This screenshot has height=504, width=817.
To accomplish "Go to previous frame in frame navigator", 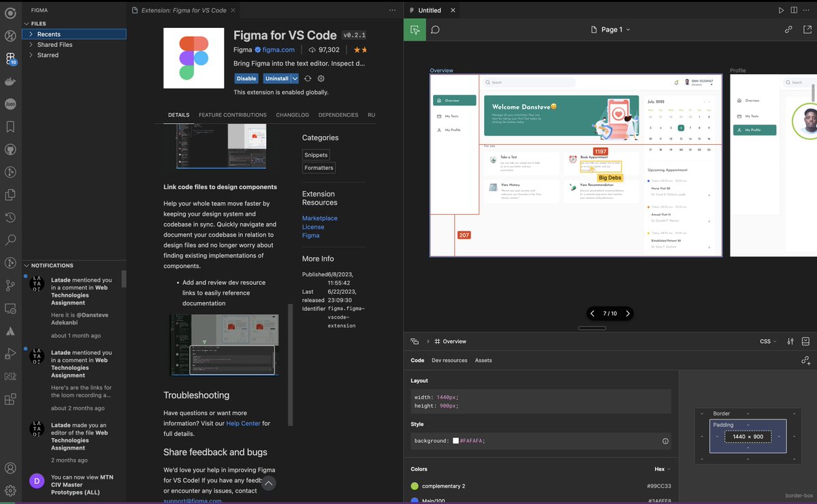I will click(592, 314).
